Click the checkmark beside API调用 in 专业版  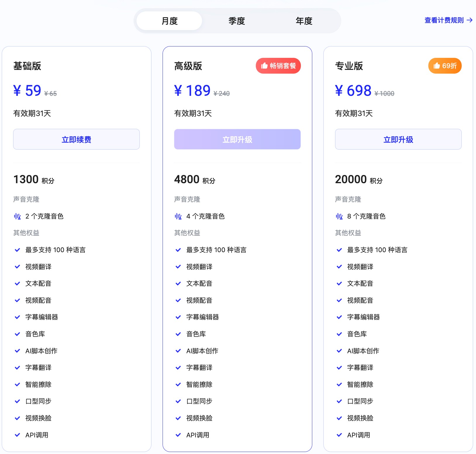(x=339, y=435)
